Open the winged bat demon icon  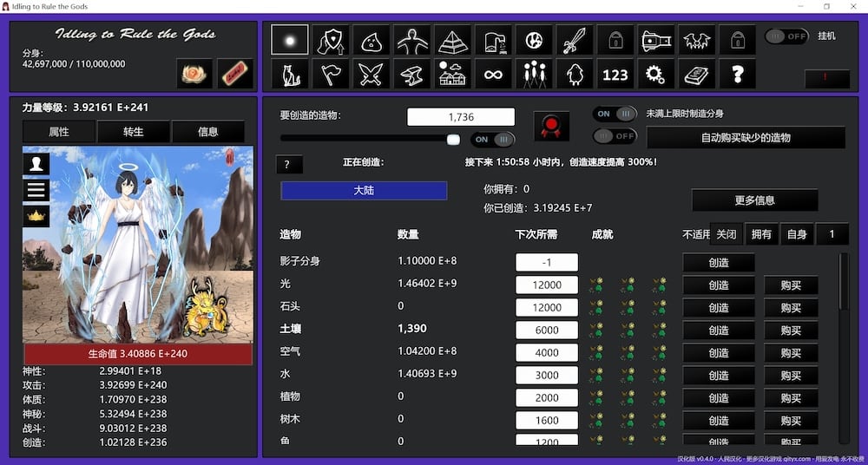(x=697, y=40)
